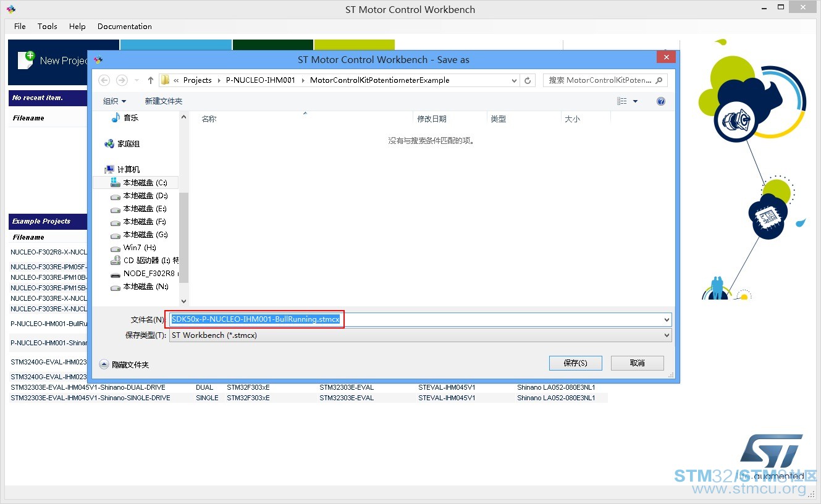Select the Win7 (H:) drive
This screenshot has height=504, width=821.
tap(134, 248)
